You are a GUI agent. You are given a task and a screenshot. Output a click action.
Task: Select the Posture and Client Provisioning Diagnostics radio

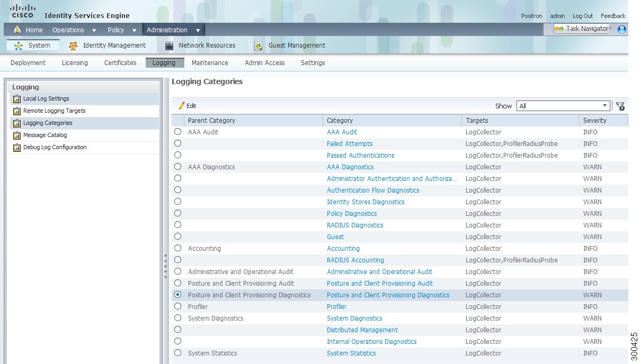tap(177, 295)
